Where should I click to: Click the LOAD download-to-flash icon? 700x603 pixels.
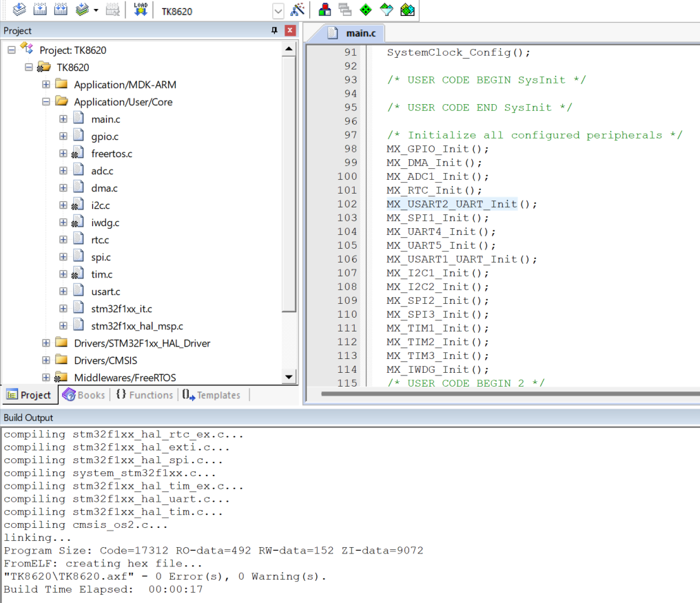(141, 10)
